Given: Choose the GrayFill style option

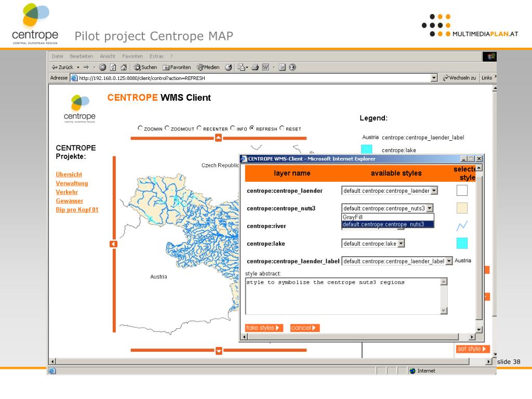Looking at the screenshot, I should coord(388,217).
